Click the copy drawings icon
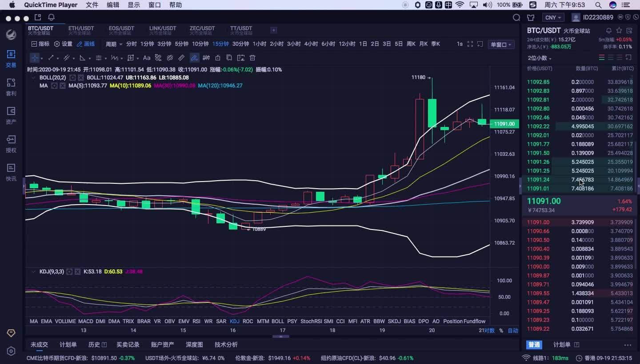 point(229,58)
